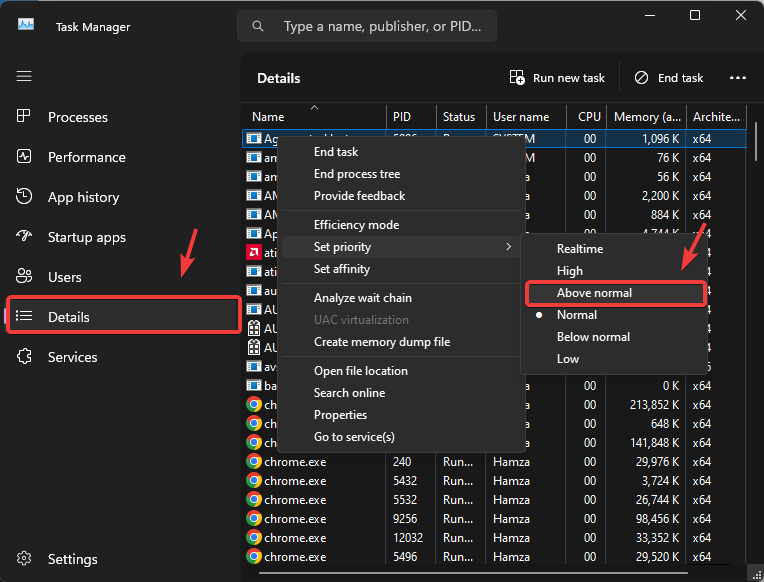Open Task Manager Settings
Screen dimensions: 764x582
(72, 559)
